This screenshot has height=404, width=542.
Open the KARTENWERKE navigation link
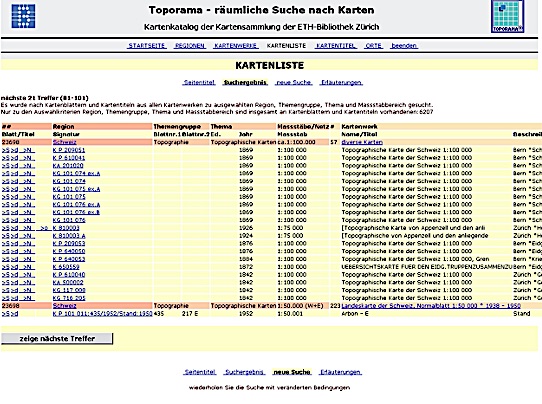coord(236,46)
